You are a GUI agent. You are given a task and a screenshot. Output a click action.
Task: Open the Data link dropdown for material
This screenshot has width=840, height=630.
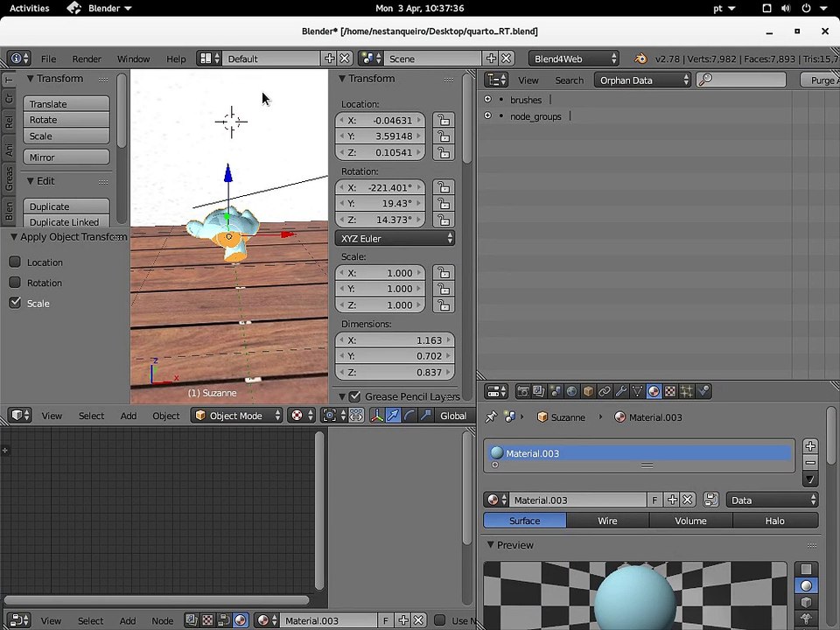tap(773, 500)
